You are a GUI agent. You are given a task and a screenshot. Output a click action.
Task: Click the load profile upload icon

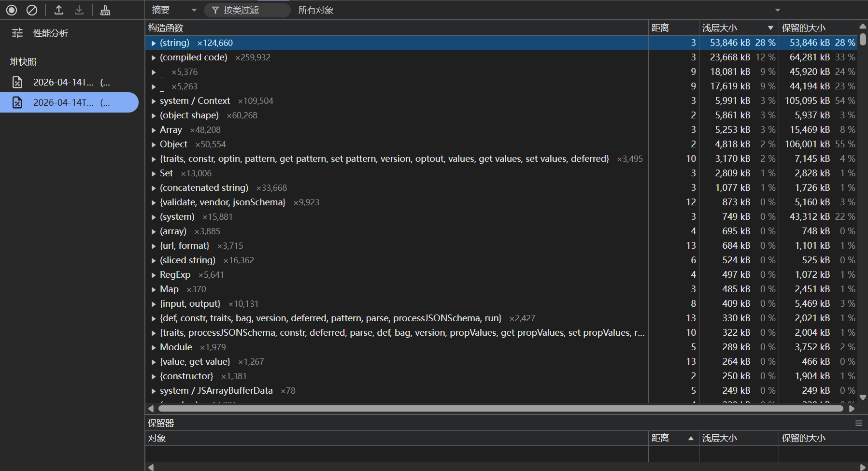(59, 10)
